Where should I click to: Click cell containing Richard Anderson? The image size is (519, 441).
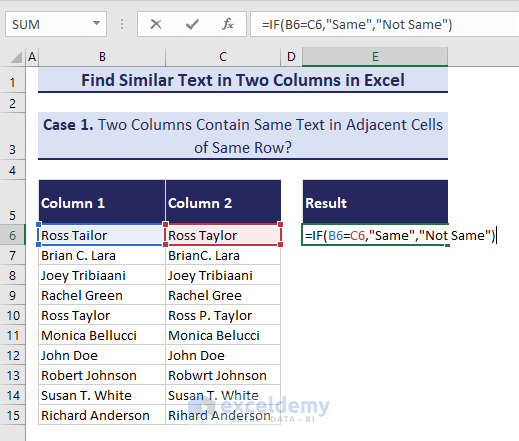(x=102, y=416)
